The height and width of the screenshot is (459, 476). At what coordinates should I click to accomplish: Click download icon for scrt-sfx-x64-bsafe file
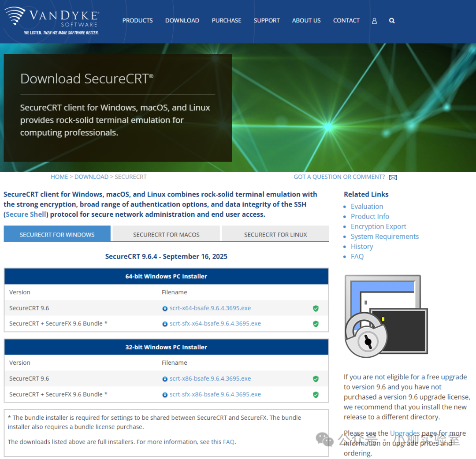coord(165,324)
